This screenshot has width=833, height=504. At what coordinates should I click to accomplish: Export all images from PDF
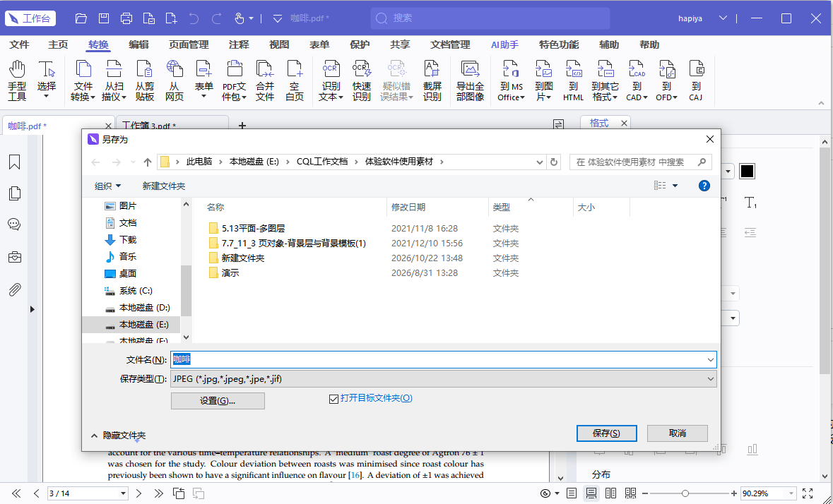tap(470, 80)
